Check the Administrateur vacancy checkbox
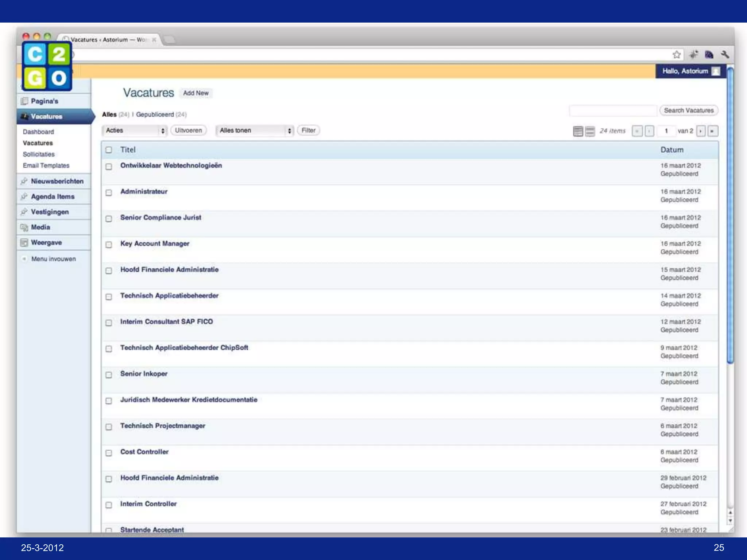 tap(109, 192)
